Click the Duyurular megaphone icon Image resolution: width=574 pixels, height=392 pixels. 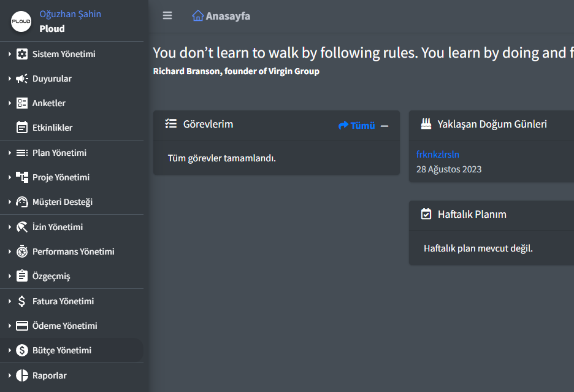point(22,79)
